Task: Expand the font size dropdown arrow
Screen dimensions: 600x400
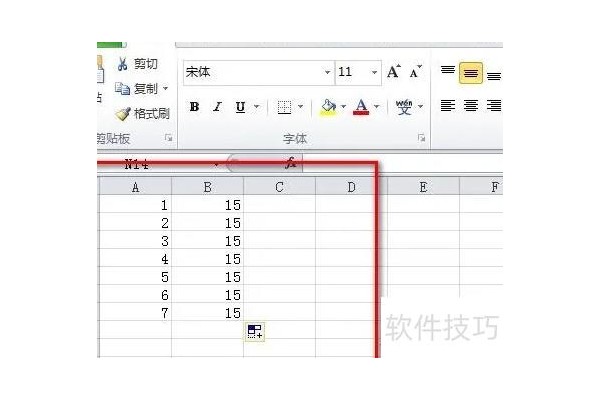Action: [375, 72]
